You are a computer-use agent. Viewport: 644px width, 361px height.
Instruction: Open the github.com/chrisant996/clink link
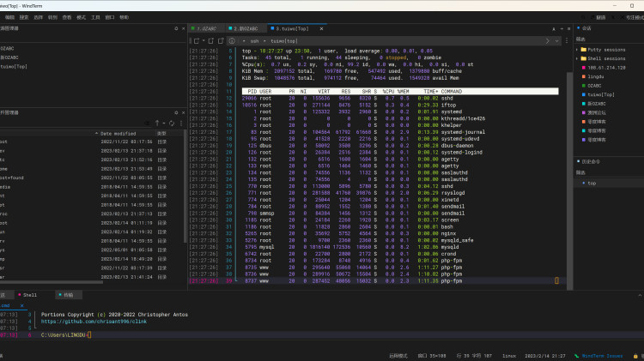94,322
